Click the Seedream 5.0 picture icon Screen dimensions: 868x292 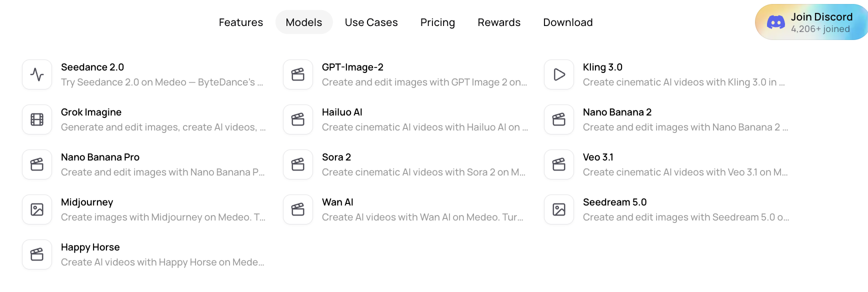(559, 209)
